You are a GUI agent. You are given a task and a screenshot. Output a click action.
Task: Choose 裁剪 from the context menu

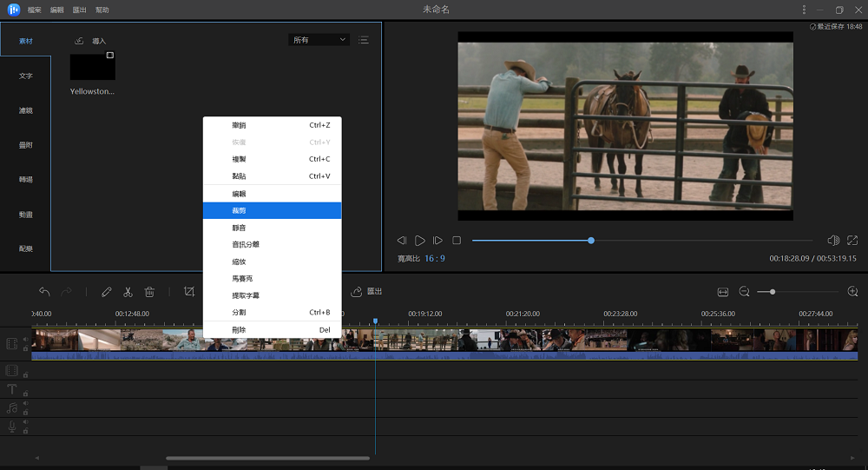click(x=272, y=210)
